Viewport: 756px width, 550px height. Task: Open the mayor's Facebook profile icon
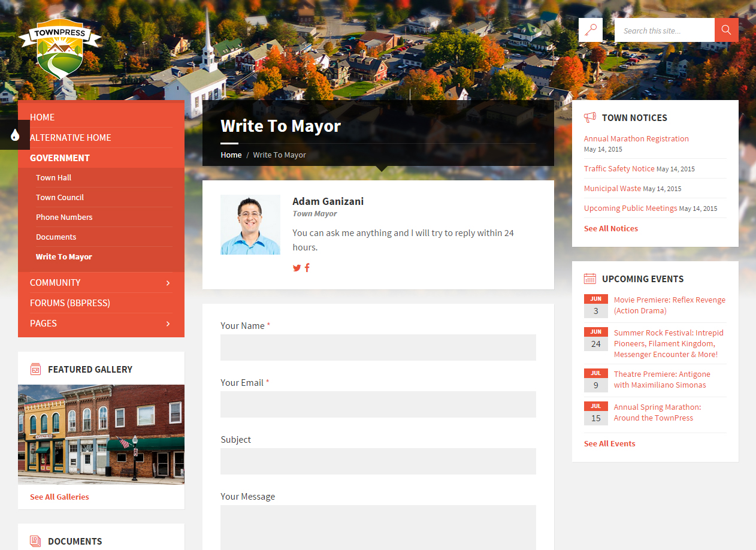(x=307, y=268)
